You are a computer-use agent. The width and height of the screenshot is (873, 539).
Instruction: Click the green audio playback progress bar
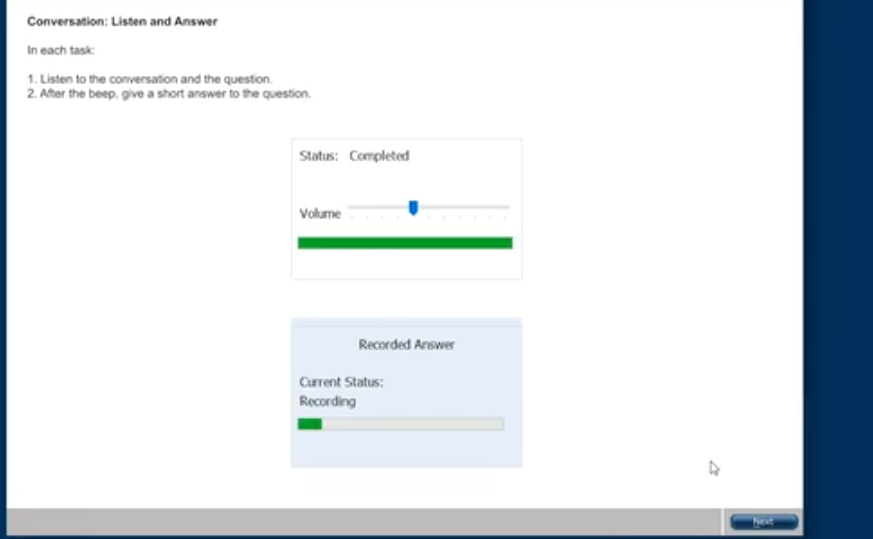[405, 243]
